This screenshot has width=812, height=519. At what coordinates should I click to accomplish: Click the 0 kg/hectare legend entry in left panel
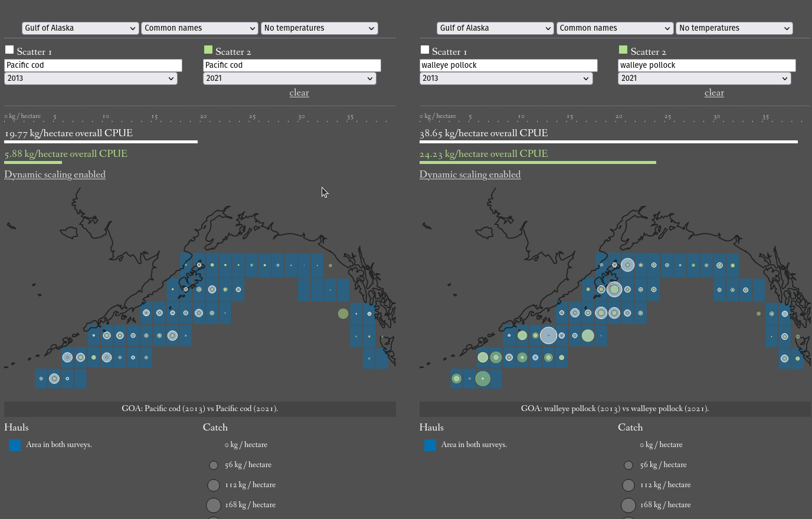coord(246,445)
